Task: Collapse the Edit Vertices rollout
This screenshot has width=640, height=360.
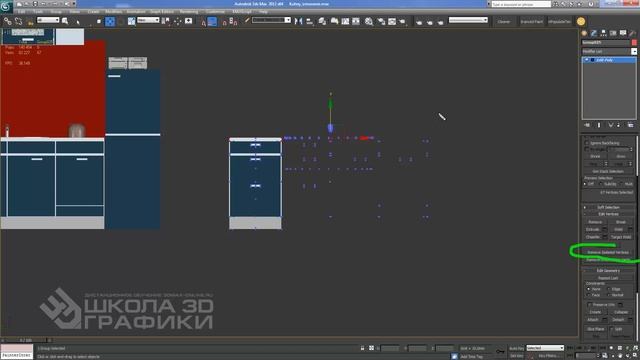Action: pyautogui.click(x=608, y=214)
